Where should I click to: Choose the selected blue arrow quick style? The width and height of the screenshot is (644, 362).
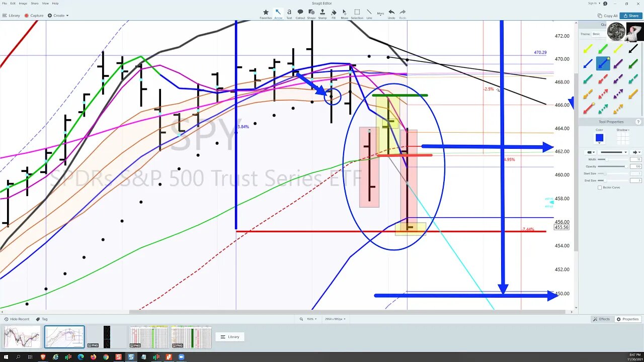click(603, 64)
